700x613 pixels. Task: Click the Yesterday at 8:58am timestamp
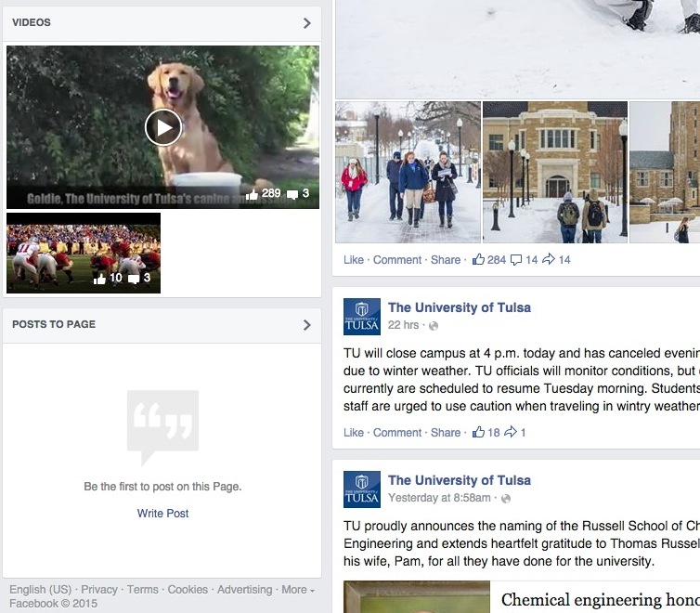pos(439,498)
